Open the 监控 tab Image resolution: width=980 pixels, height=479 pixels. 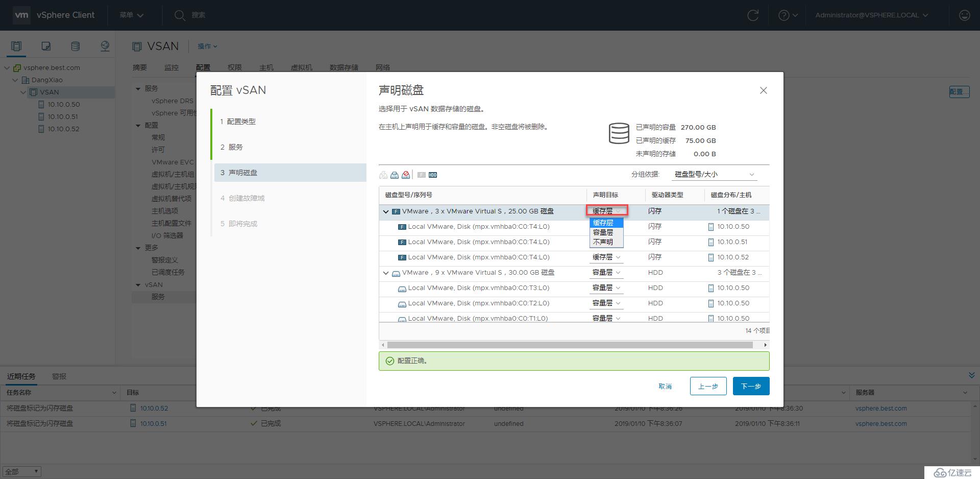coord(171,67)
